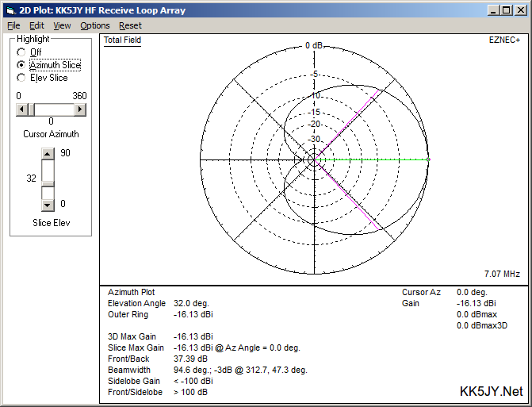The height and width of the screenshot is (407, 532).
Task: Click the green cursor marker on outer ring
Action: point(428,159)
